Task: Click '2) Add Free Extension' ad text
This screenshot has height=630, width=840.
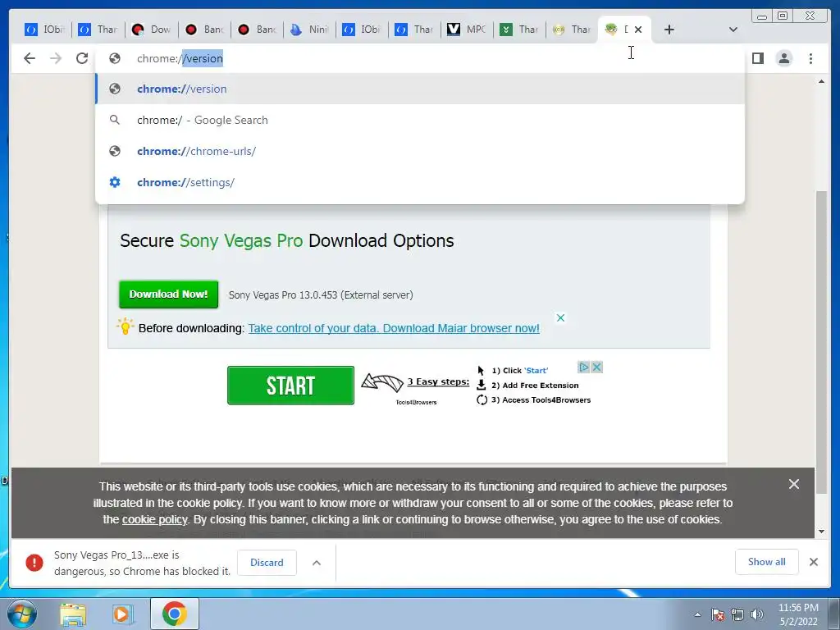Action: coord(535,386)
